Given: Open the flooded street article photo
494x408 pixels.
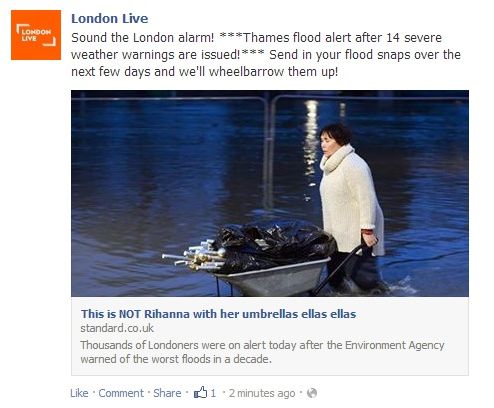Looking at the screenshot, I should (x=270, y=193).
